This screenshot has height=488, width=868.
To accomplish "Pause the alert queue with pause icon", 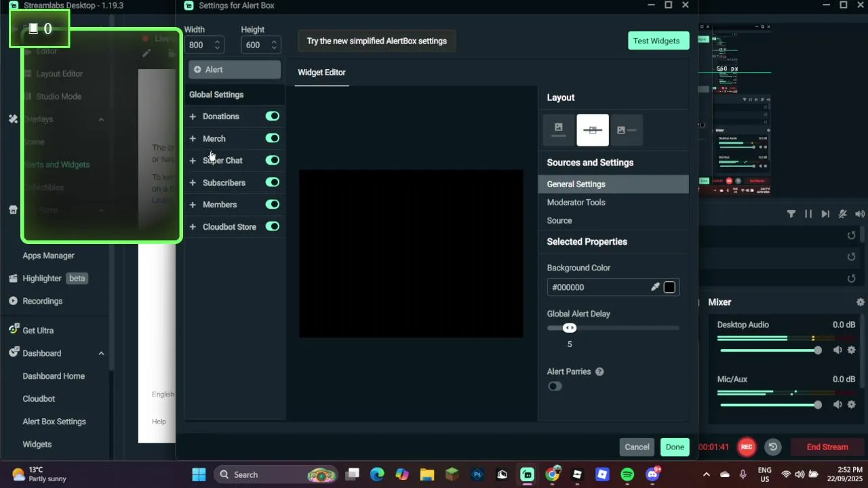I will 808,213.
